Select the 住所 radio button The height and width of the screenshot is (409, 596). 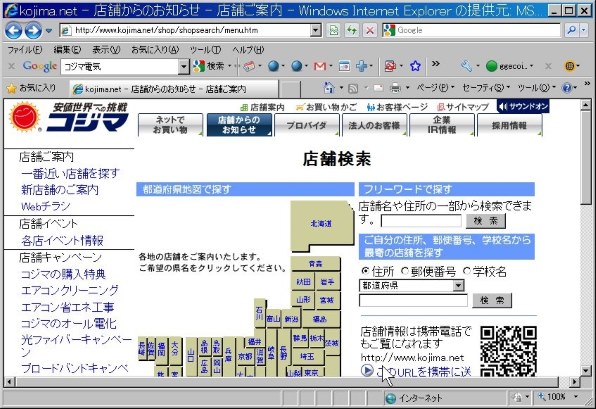coord(365,271)
